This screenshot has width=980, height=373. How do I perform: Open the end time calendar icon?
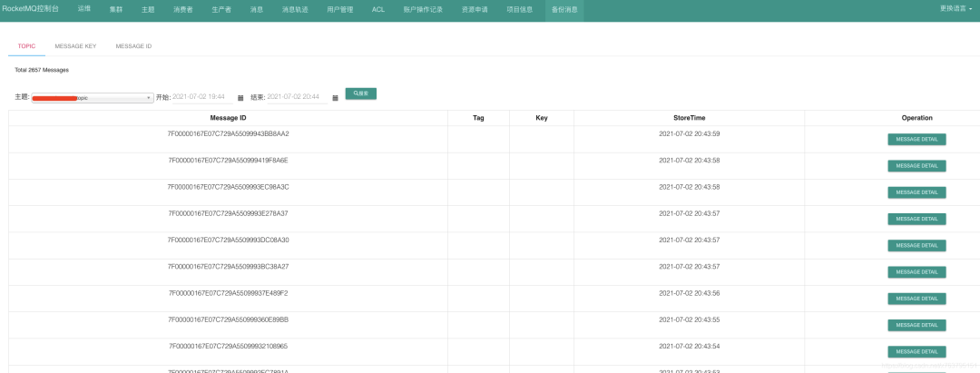coord(335,97)
